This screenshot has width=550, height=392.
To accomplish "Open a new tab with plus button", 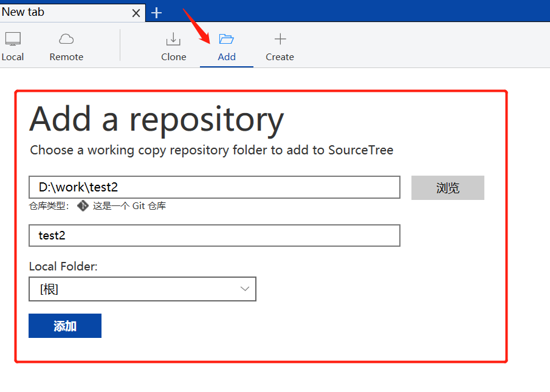I will point(156,13).
